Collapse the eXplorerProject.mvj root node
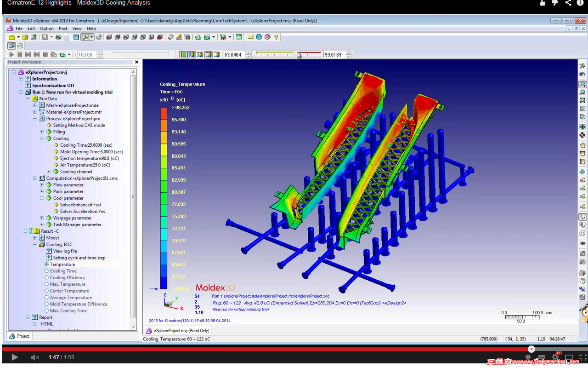This screenshot has height=368, width=588. 14,72
